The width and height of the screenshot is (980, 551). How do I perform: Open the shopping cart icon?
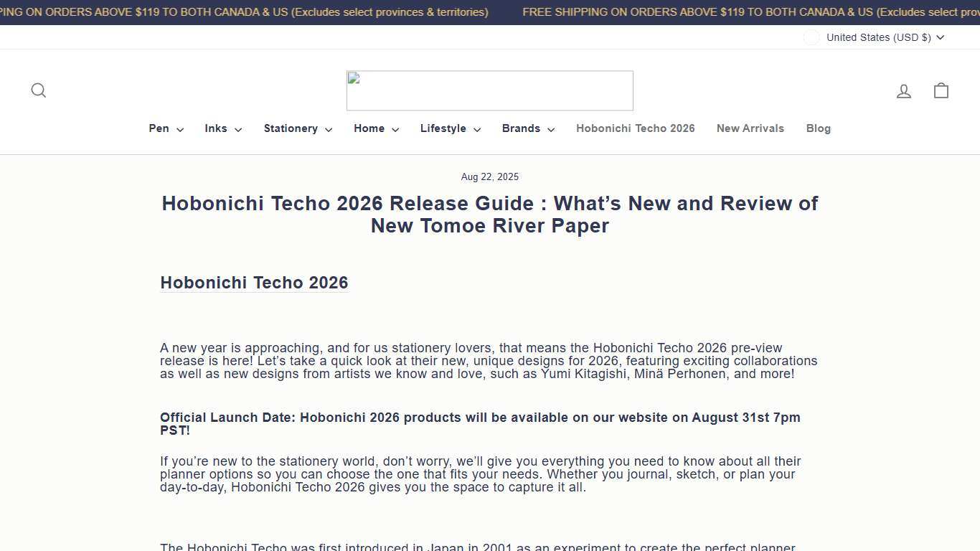point(941,90)
